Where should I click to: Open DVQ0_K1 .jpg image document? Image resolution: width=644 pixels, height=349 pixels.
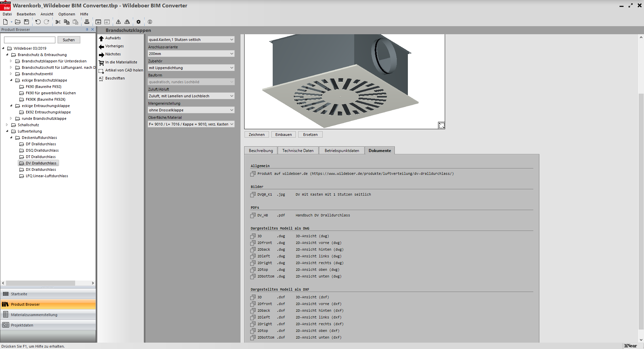pos(311,195)
